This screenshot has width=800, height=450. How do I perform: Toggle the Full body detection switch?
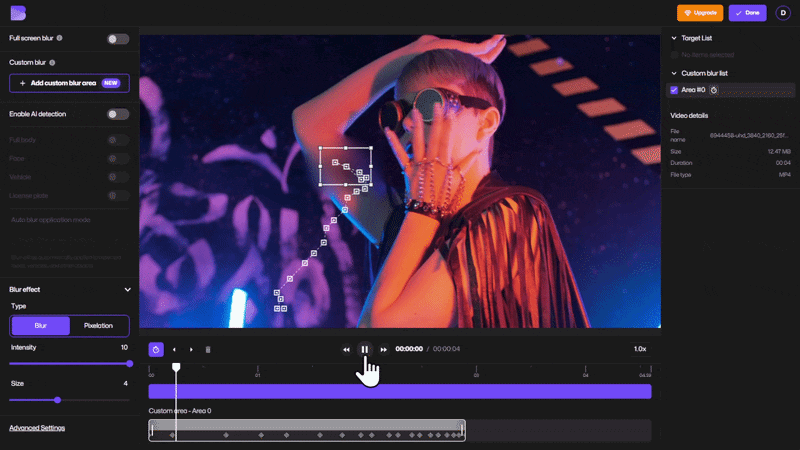pyautogui.click(x=118, y=140)
